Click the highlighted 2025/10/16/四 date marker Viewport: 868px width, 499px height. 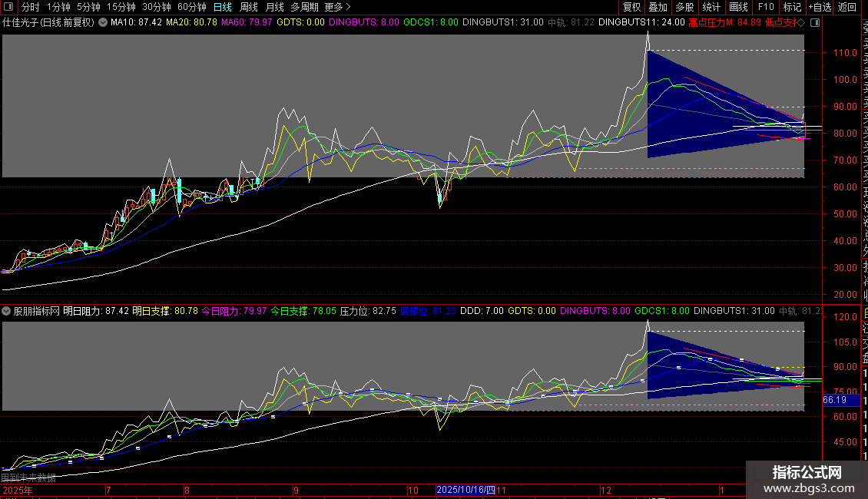click(465, 490)
